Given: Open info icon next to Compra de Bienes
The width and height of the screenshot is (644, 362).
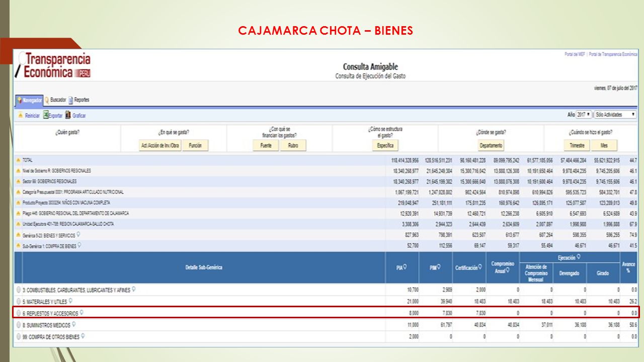Looking at the screenshot, I should tap(79, 245).
